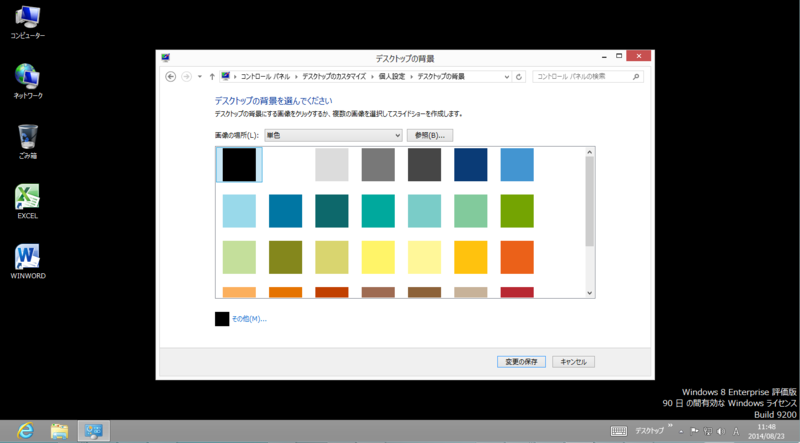Click the Control Panel search field
Image resolution: width=800 pixels, height=443 pixels.
tap(588, 77)
